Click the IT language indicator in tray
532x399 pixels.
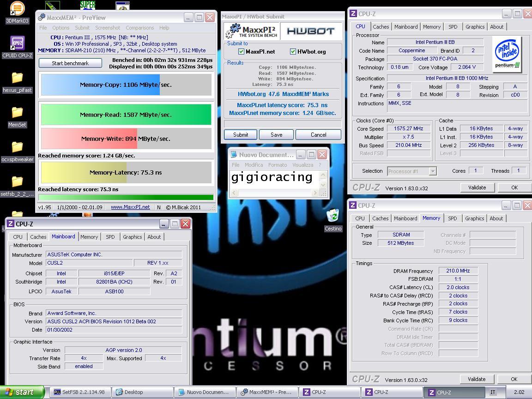click(x=493, y=392)
